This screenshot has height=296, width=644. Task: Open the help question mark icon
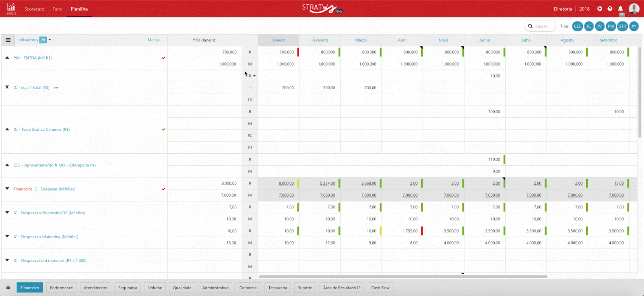click(x=610, y=9)
